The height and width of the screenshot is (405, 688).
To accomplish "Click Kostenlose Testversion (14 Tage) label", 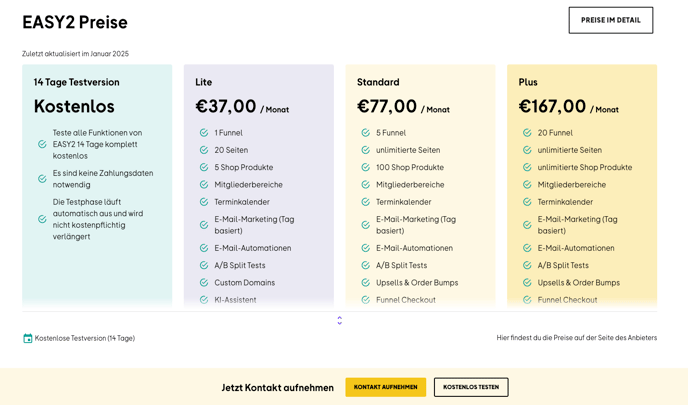I will point(85,338).
